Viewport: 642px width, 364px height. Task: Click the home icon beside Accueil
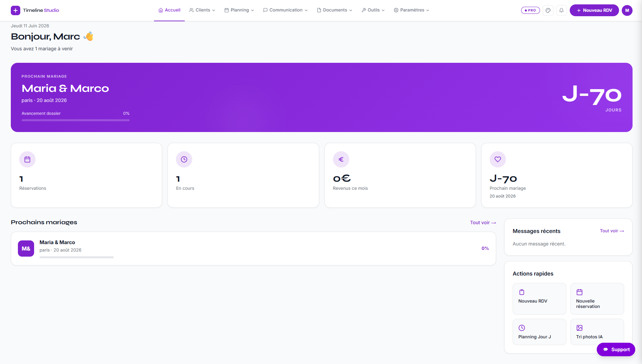coord(161,10)
